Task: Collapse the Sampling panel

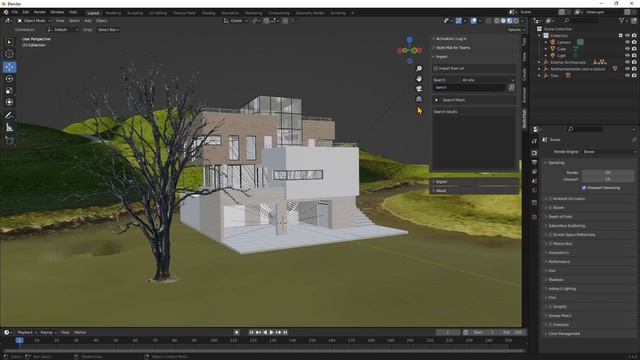Action: (556, 163)
